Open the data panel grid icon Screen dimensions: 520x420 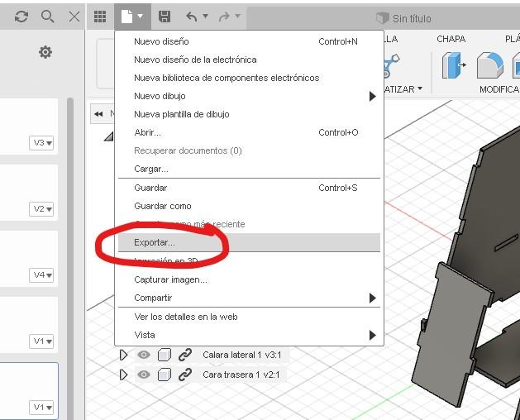pyautogui.click(x=100, y=17)
